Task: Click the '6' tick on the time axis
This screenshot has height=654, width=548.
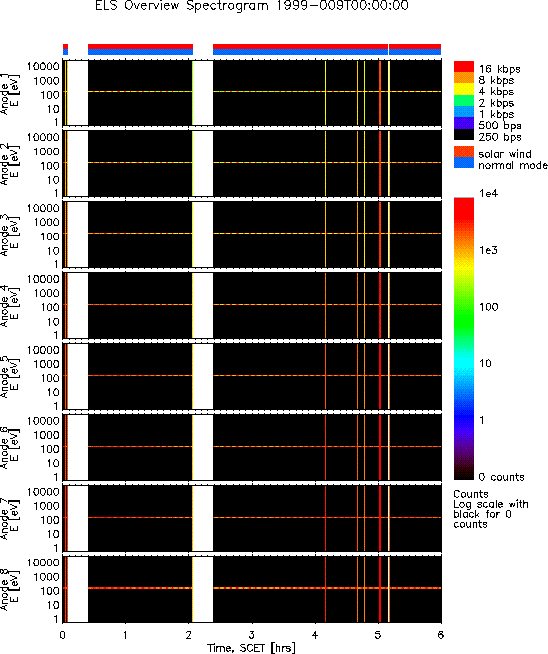Action: pos(441,635)
